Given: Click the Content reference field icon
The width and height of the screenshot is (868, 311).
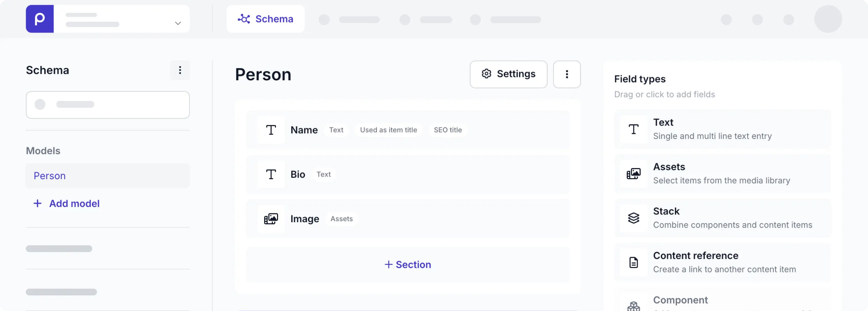Looking at the screenshot, I should pos(634,262).
